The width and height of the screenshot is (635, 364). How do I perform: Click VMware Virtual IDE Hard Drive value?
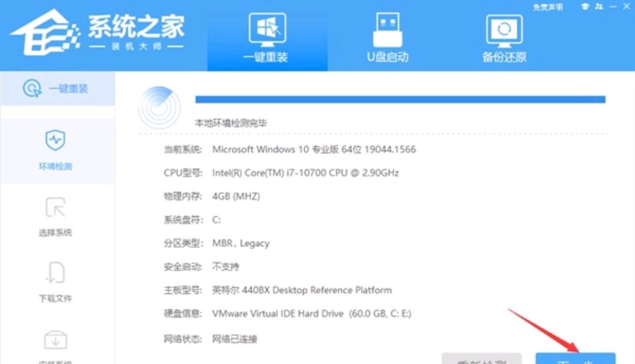tap(312, 313)
